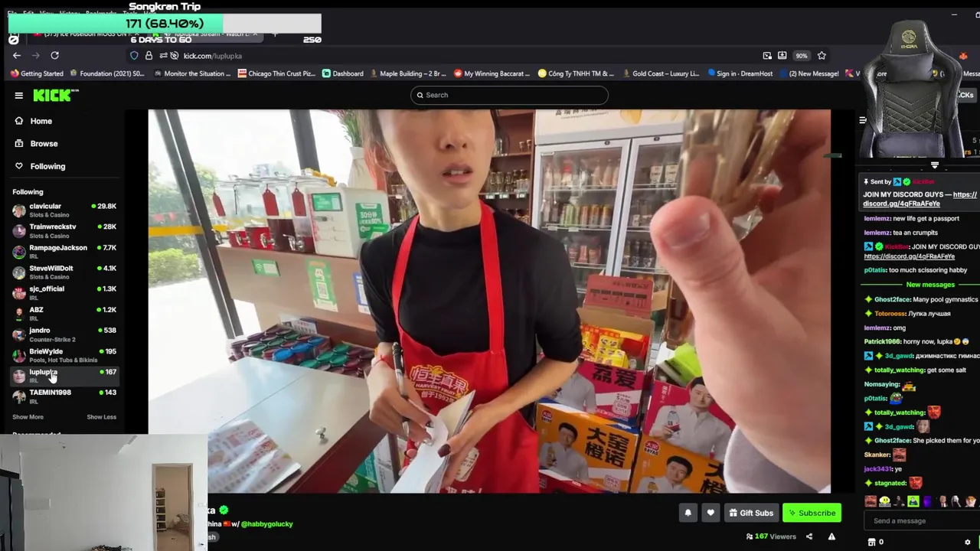Open the SteveWillDoIt channel
Screen dimensions: 980x551
[x=64, y=272]
